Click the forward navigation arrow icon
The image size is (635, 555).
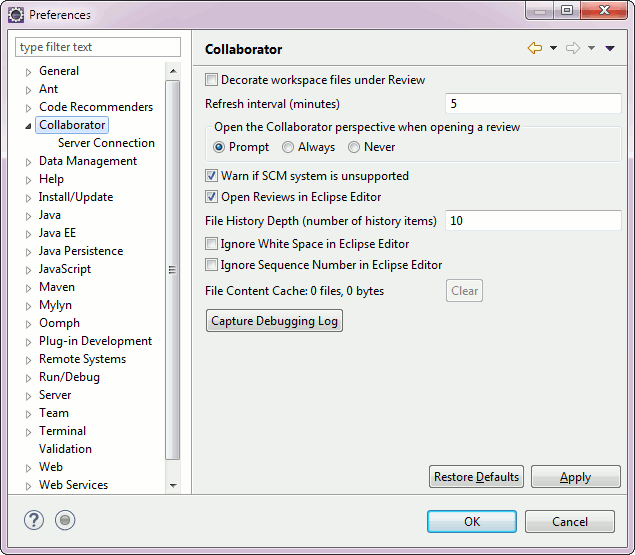(x=573, y=48)
